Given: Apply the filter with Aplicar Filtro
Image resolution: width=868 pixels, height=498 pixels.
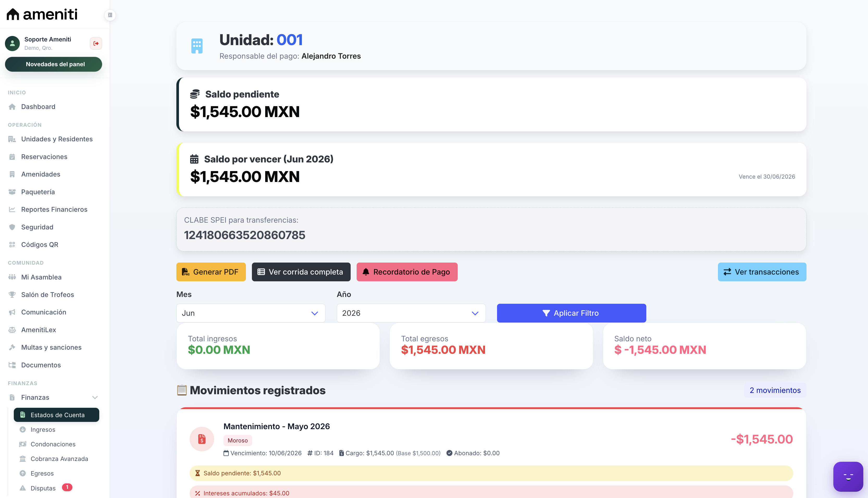Looking at the screenshot, I should (x=571, y=313).
